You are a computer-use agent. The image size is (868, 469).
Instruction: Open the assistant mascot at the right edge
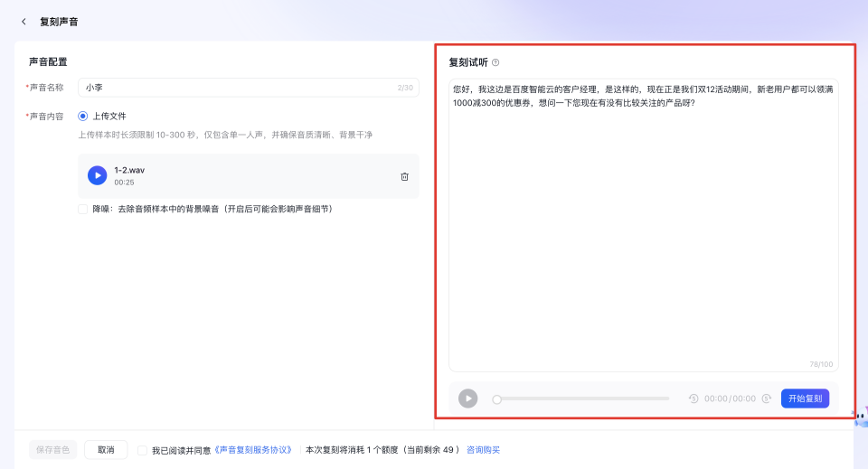click(x=860, y=416)
